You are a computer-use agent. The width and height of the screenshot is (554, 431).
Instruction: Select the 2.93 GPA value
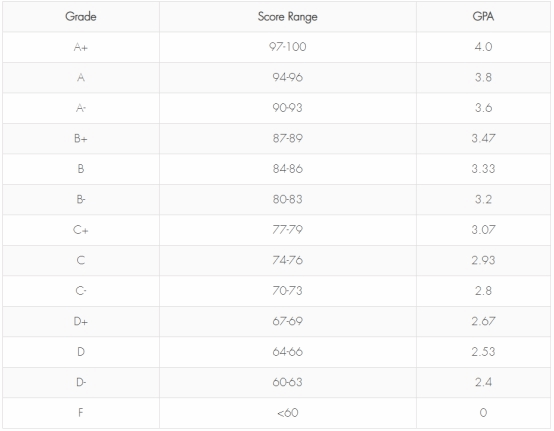click(483, 260)
